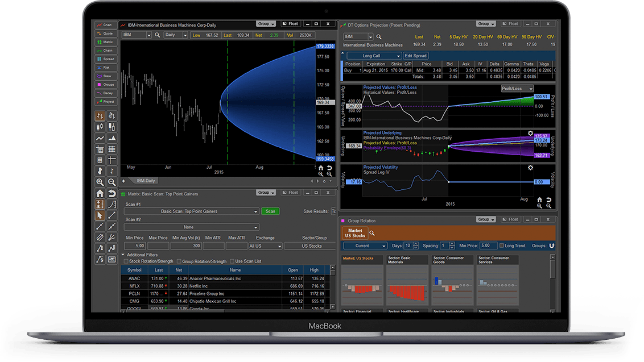
Task: Open the Decay panel from the sidebar
Action: click(x=106, y=93)
